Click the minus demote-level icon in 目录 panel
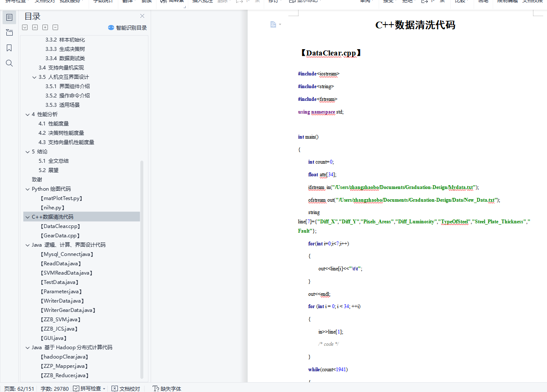 click(x=56, y=27)
